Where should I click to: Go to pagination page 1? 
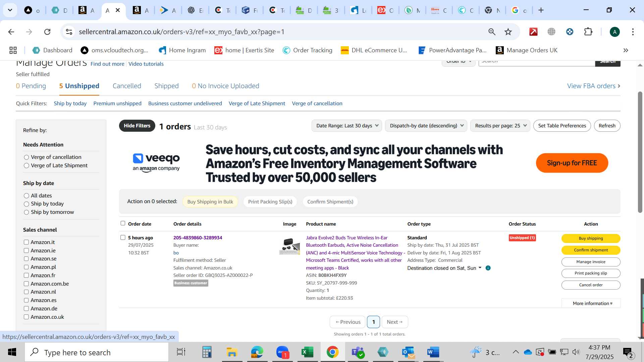coord(373,322)
